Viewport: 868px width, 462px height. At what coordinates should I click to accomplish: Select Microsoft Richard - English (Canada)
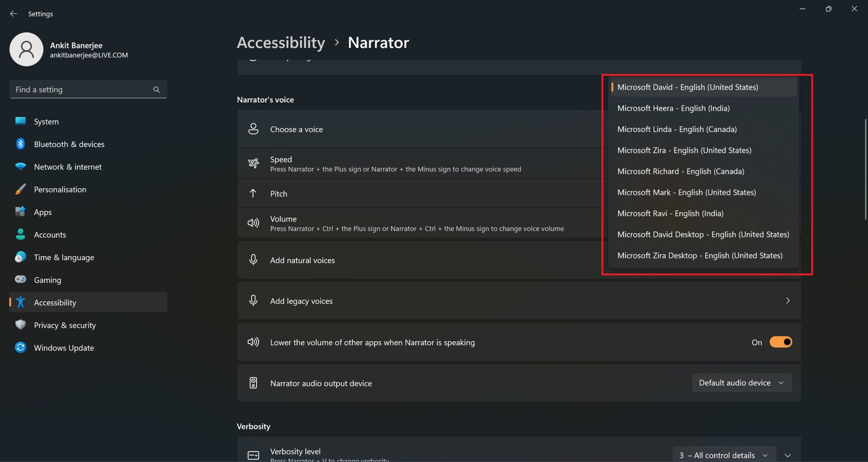point(703,171)
